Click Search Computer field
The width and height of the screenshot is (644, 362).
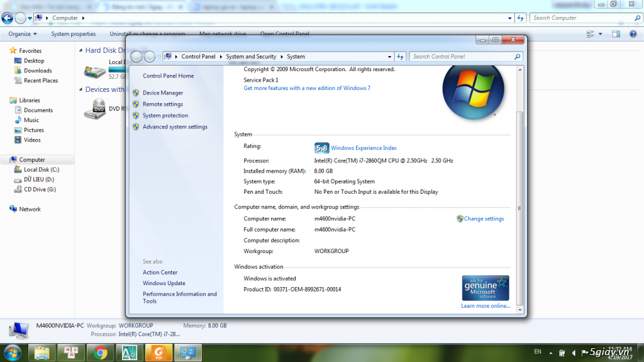tap(581, 18)
